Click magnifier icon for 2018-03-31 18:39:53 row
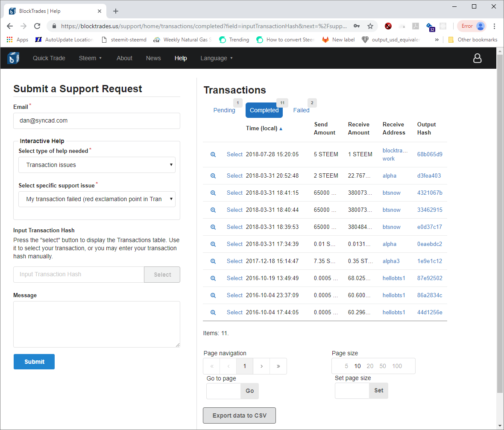 [213, 227]
